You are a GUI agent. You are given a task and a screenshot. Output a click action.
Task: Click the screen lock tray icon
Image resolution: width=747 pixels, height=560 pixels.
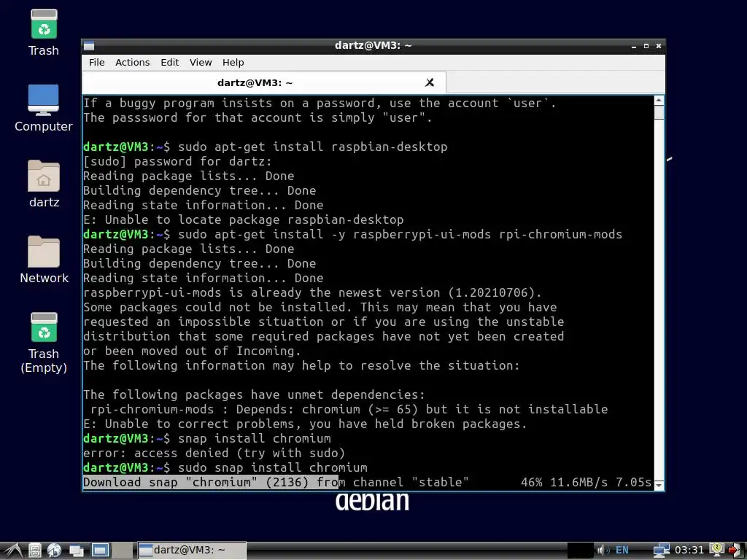pos(716,550)
